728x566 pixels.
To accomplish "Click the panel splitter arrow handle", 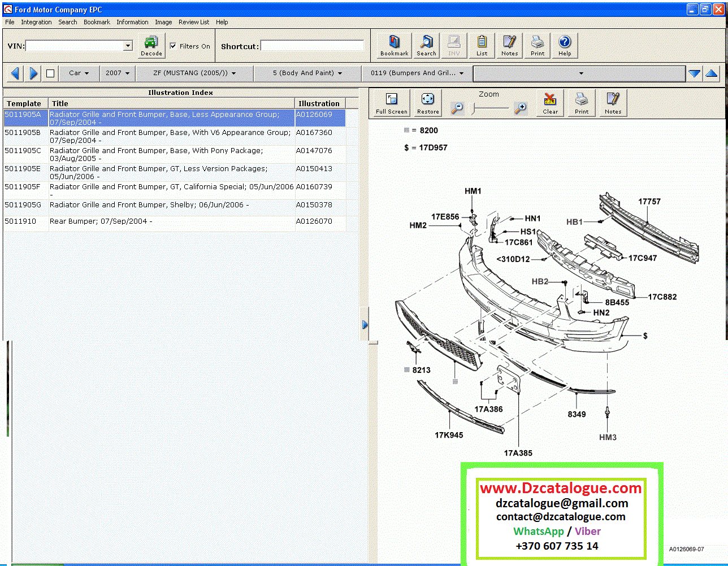I will pos(365,325).
